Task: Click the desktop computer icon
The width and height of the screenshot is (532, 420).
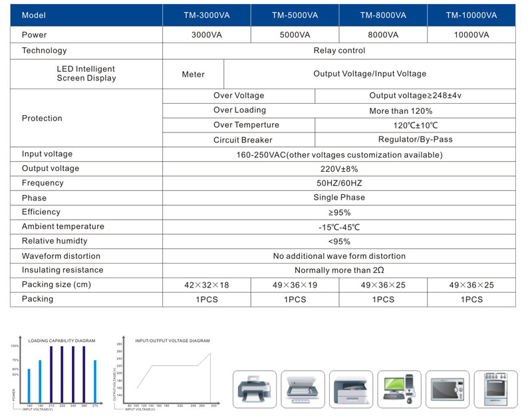Action: point(400,389)
